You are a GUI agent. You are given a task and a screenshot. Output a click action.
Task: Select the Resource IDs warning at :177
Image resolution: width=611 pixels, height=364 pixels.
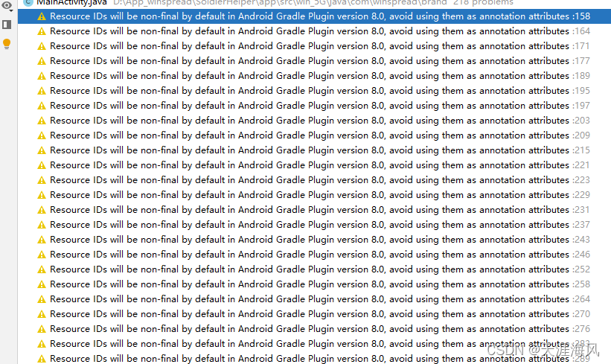pos(314,61)
